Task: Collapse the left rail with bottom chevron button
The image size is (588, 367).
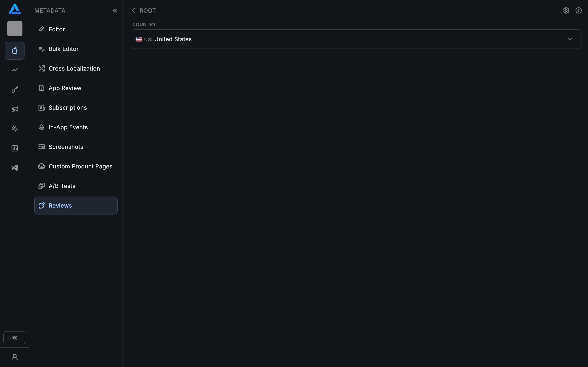Action: click(14, 337)
